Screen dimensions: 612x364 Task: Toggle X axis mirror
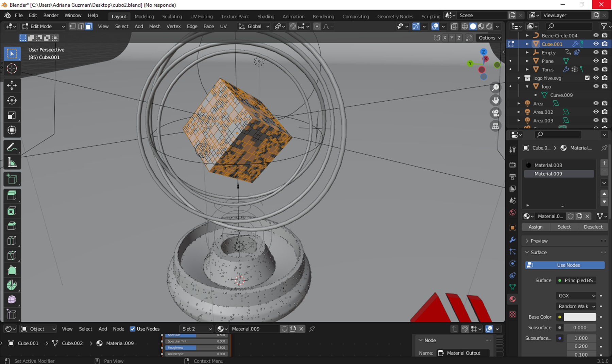pyautogui.click(x=445, y=38)
